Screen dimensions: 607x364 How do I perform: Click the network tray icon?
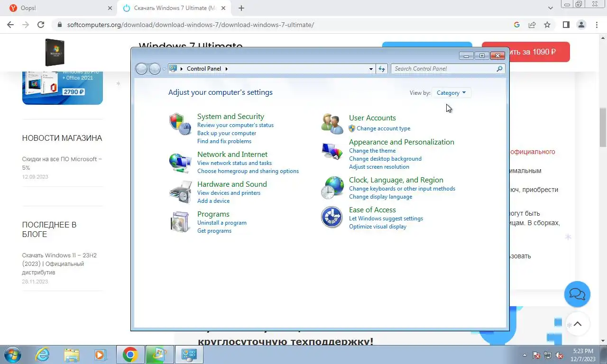[x=548, y=355]
